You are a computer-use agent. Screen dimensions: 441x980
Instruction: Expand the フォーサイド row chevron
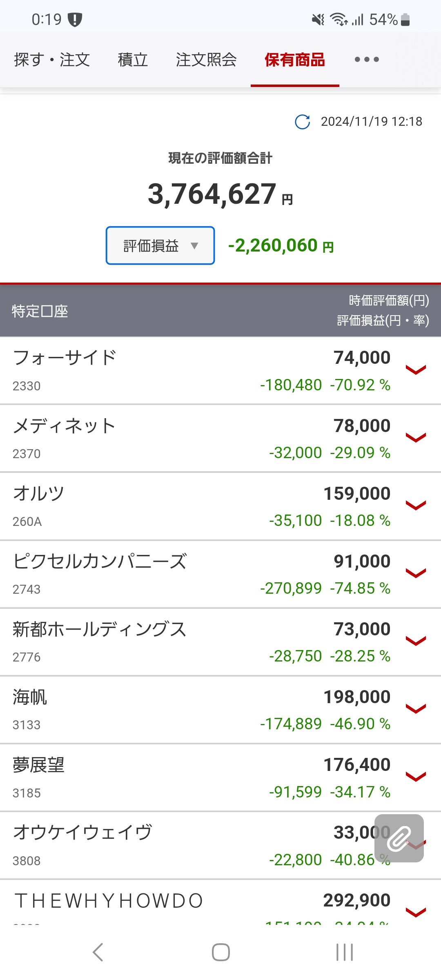pos(416,370)
